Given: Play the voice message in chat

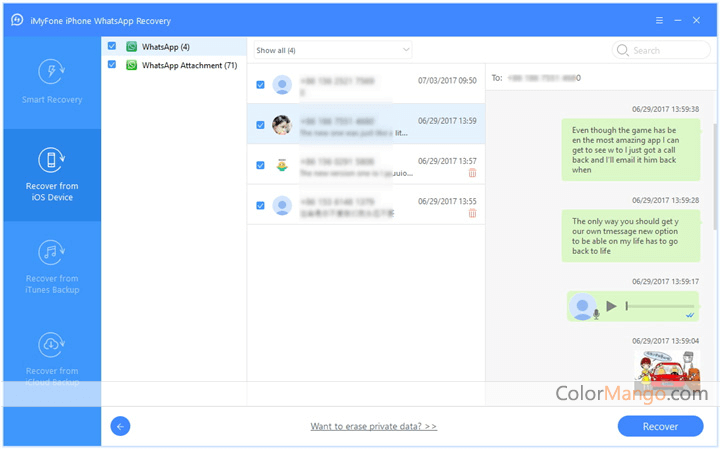Looking at the screenshot, I should coord(611,306).
